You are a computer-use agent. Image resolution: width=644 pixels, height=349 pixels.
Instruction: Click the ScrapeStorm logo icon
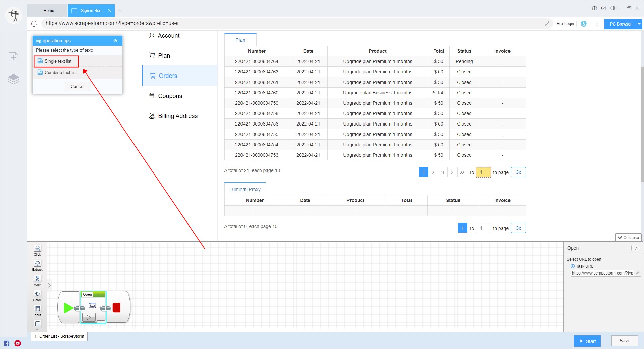coord(14,15)
